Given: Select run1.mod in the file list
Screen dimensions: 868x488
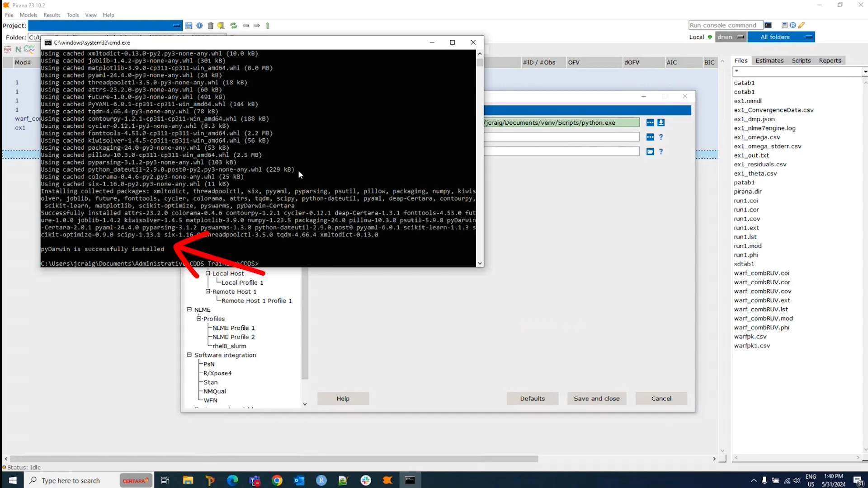Looking at the screenshot, I should coord(748,246).
